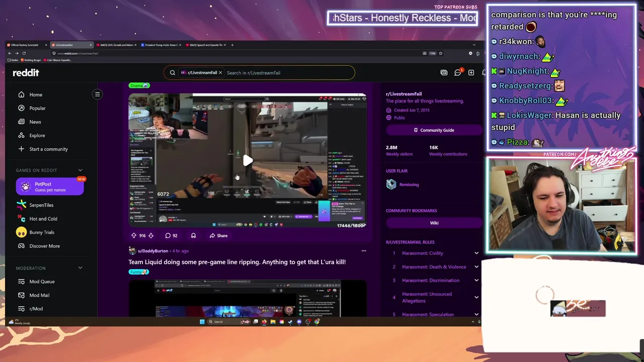Share the Drama post
This screenshot has height=362, width=644.
tap(218, 235)
